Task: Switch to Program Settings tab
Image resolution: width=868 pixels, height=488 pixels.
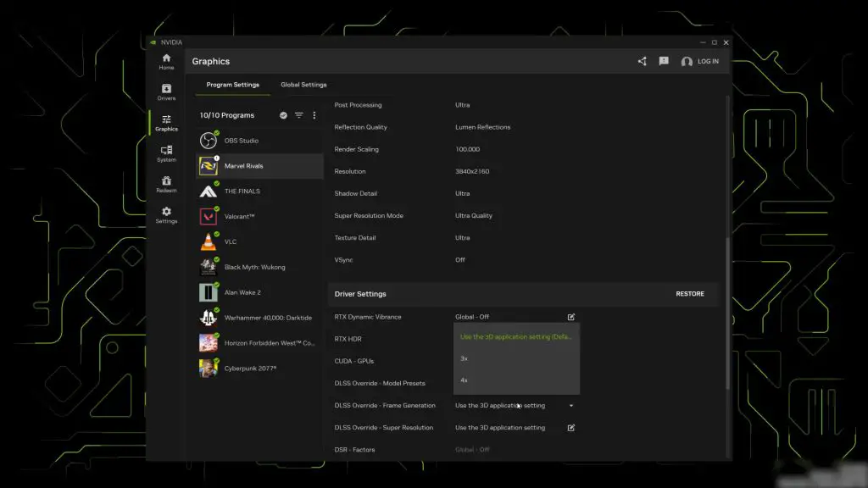Action: click(232, 85)
